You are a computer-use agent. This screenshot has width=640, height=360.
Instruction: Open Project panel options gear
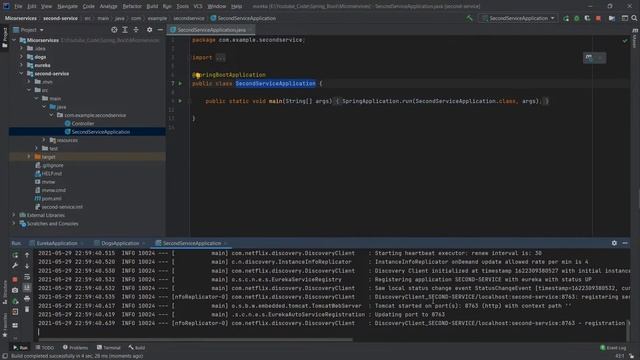click(x=149, y=30)
